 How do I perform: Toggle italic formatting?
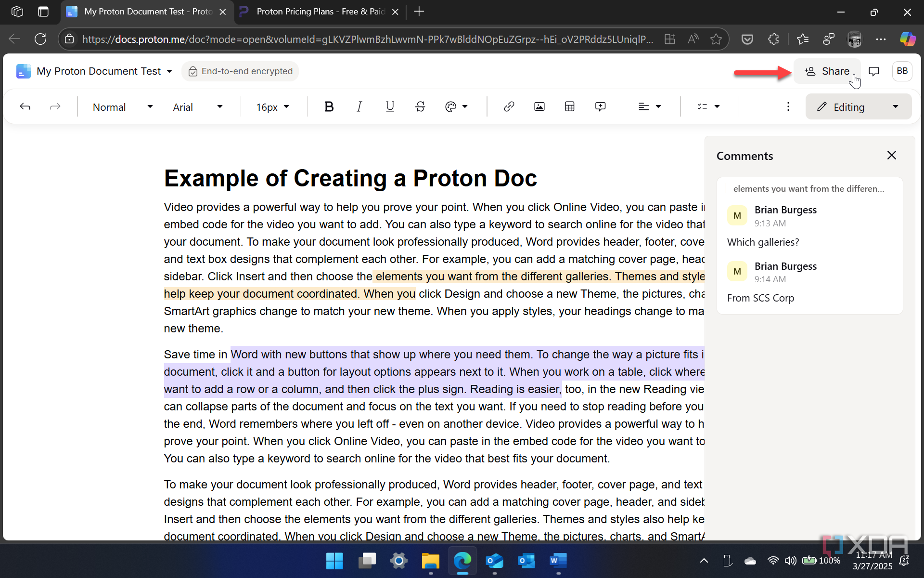[359, 107]
